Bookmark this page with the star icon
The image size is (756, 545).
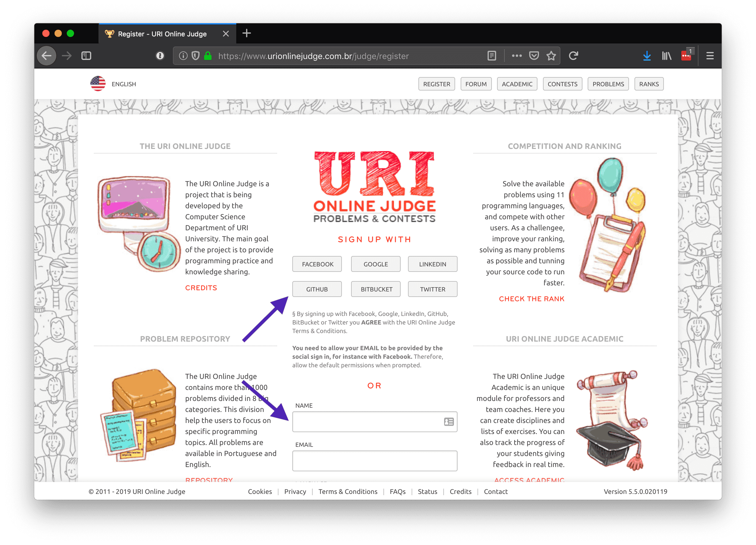(551, 56)
